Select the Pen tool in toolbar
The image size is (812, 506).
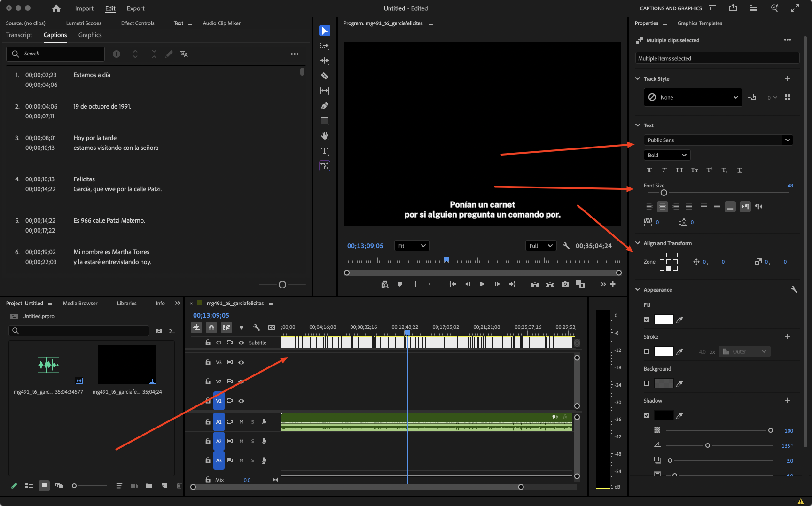coord(324,106)
